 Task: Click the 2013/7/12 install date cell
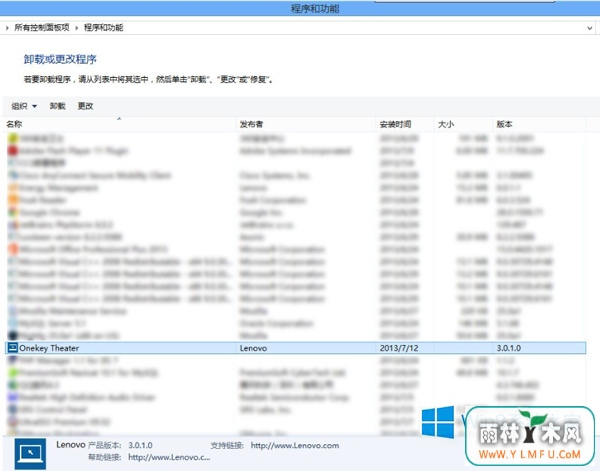pos(399,348)
